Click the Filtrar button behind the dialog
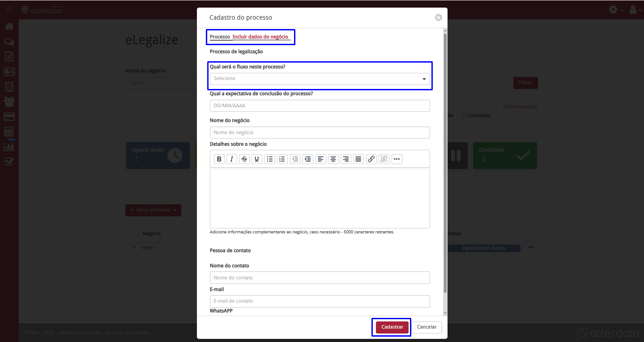This screenshot has height=342, width=644. click(x=525, y=83)
